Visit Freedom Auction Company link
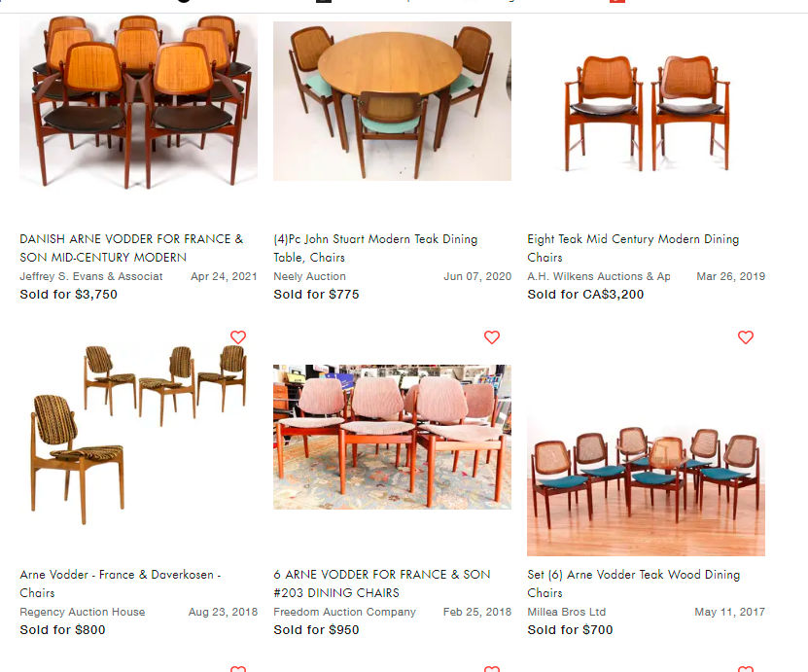The height and width of the screenshot is (672, 808). pos(345,612)
